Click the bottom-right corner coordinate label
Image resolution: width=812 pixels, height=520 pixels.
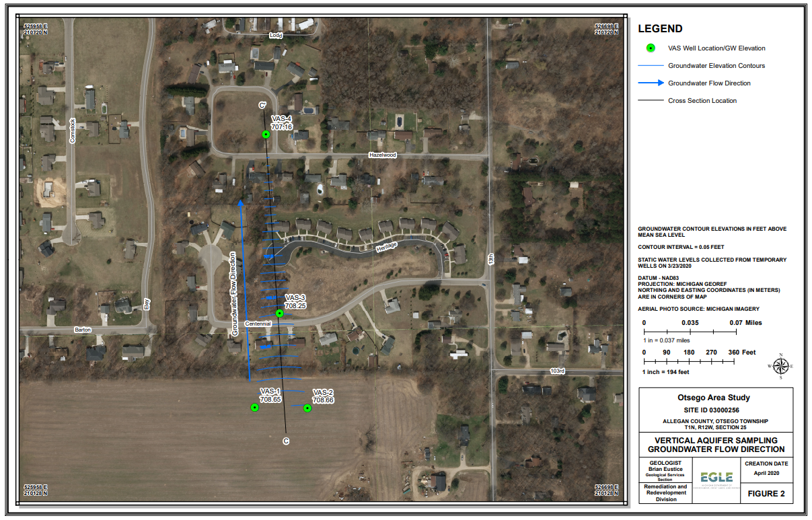pos(607,490)
